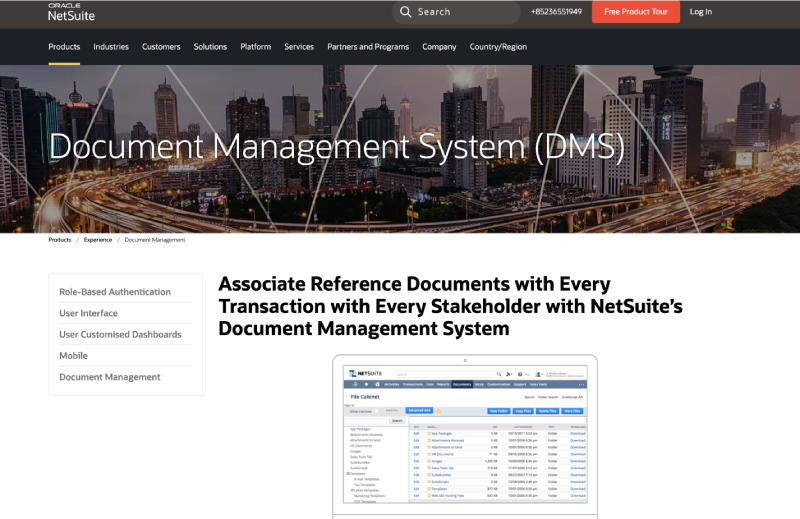The image size is (800, 519).
Task: Call the phone number +85236551949
Action: coord(556,12)
